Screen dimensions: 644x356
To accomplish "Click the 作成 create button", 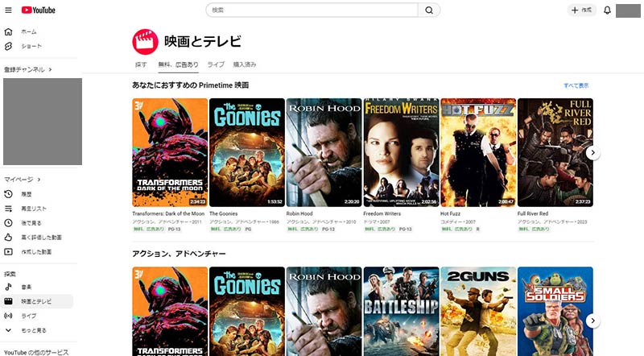I will coord(581,10).
